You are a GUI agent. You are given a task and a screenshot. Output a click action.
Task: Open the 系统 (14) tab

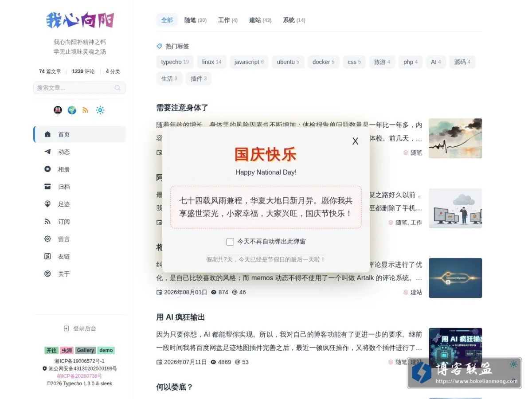tap(294, 20)
